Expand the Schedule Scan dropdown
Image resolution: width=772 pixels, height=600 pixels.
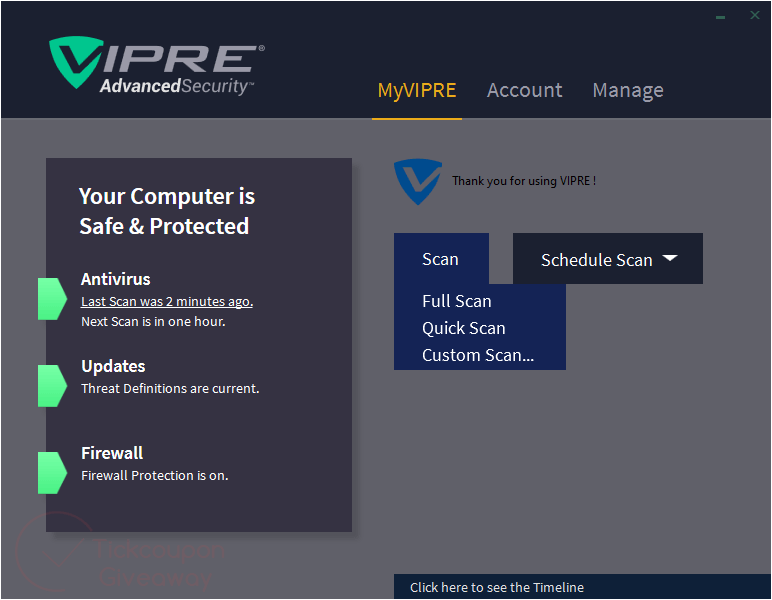pos(608,258)
